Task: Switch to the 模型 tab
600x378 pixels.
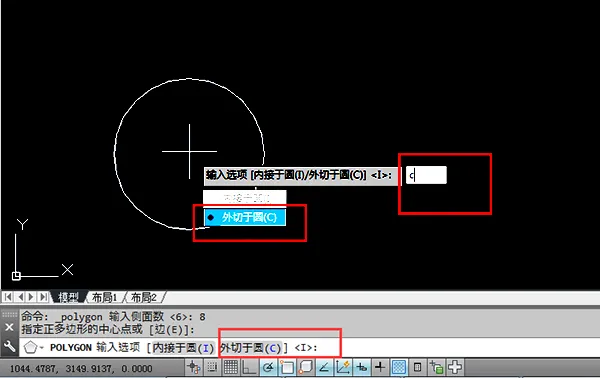Action: click(x=68, y=297)
